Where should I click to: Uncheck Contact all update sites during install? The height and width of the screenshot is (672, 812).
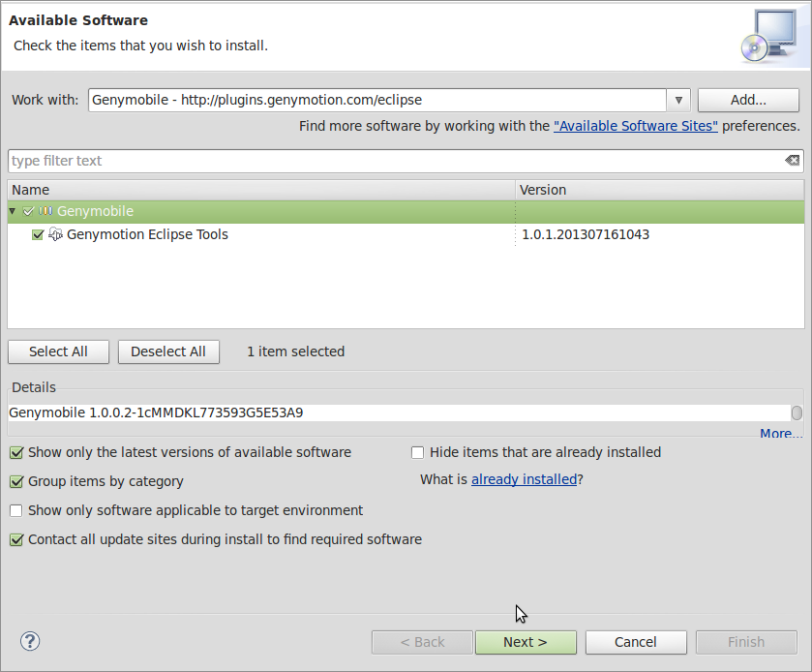[x=16, y=540]
